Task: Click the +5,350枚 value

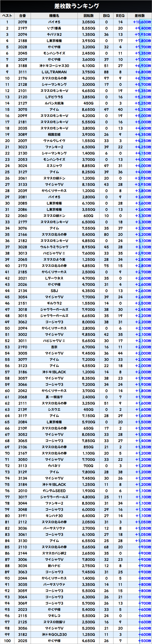Action: pos(143,91)
